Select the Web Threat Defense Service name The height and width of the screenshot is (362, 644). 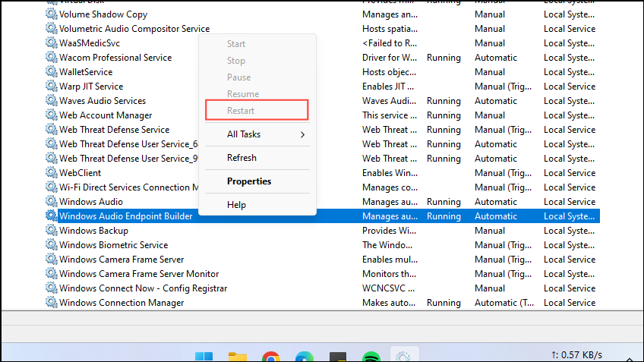(x=114, y=129)
